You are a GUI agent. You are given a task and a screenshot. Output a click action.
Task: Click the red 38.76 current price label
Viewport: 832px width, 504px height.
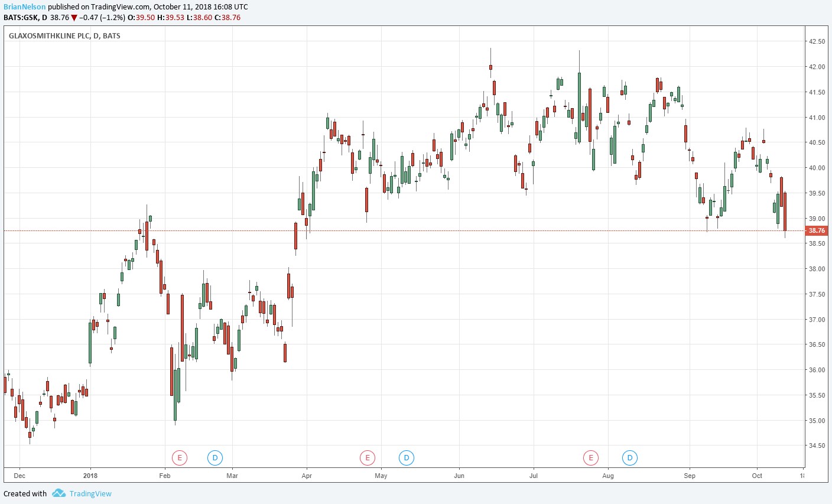pos(817,230)
